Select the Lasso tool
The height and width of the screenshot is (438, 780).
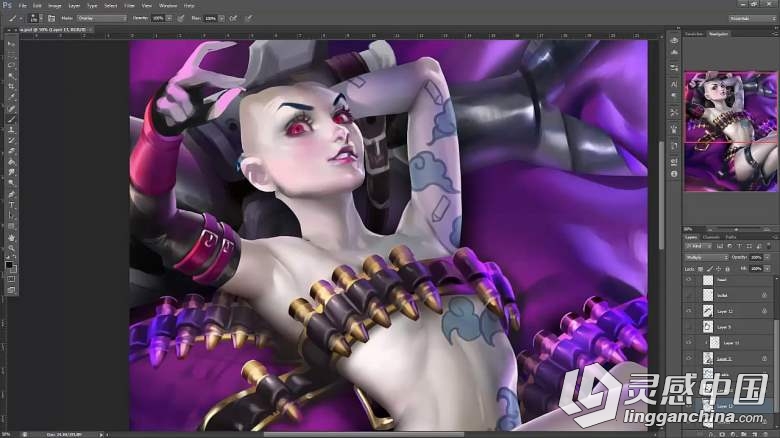click(x=11, y=65)
